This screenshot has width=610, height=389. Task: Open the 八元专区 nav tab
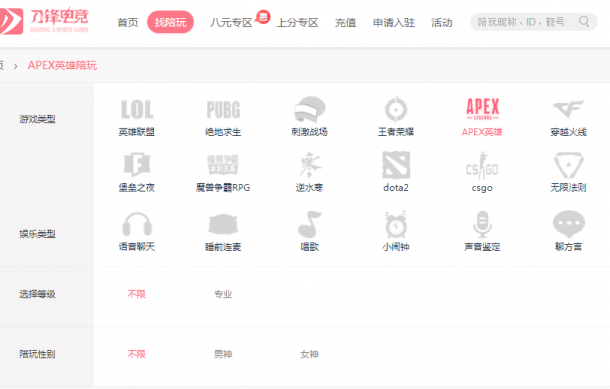pyautogui.click(x=231, y=23)
